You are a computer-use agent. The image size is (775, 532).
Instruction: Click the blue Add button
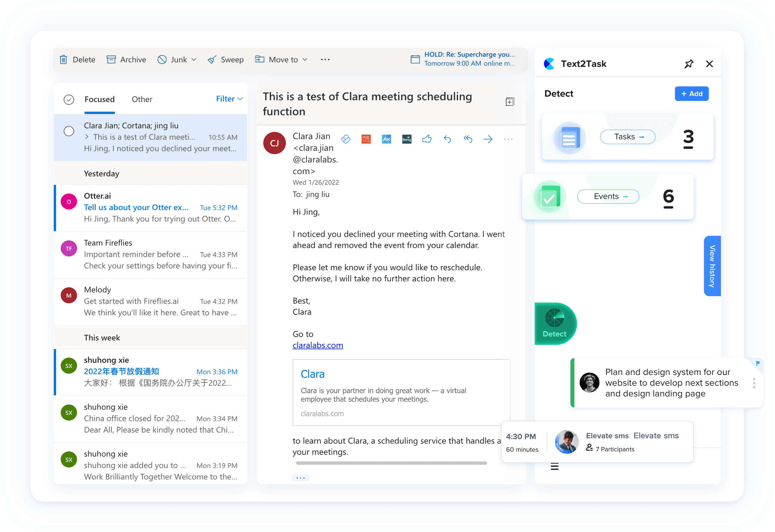click(x=692, y=94)
